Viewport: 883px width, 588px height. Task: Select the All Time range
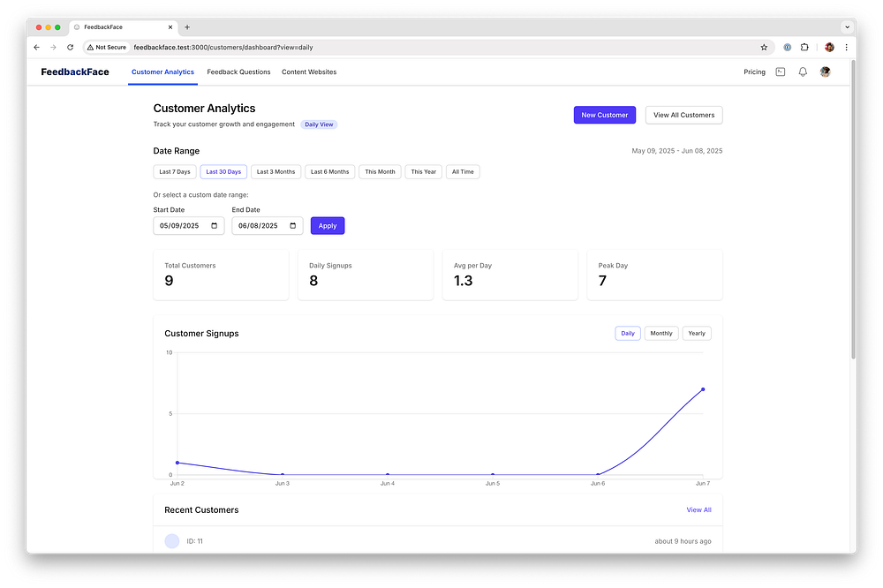(463, 172)
